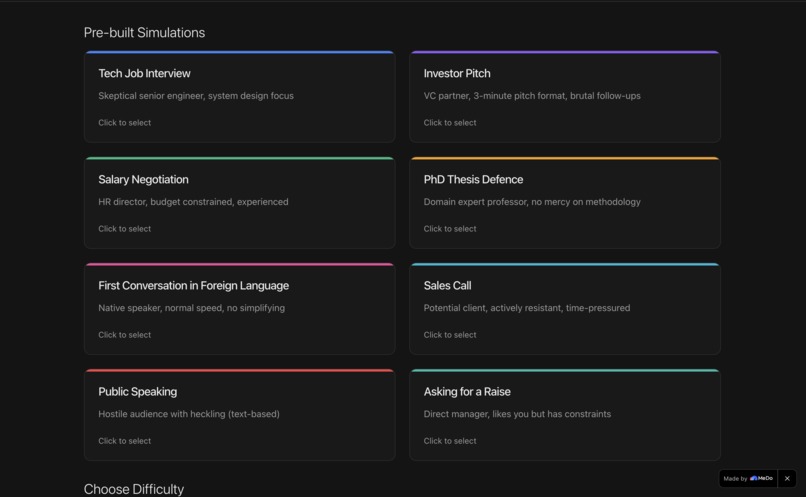This screenshot has width=806, height=497.
Task: Select the Public Speaking simulation card
Action: (x=240, y=415)
